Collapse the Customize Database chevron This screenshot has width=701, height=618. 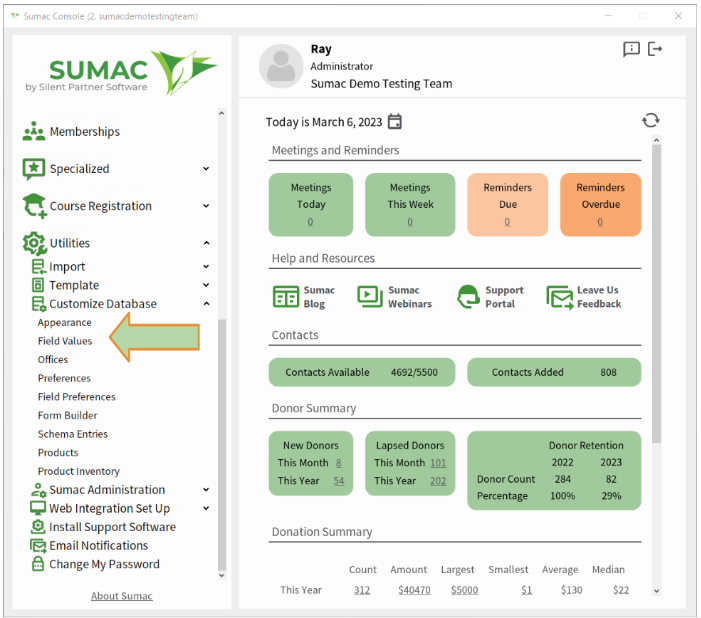pyautogui.click(x=206, y=304)
